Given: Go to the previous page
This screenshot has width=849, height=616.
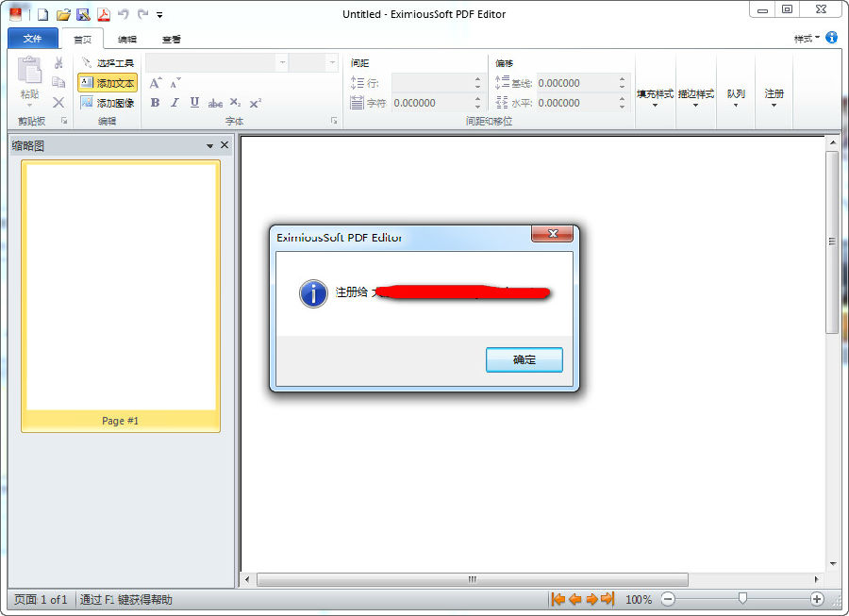Looking at the screenshot, I should (575, 599).
